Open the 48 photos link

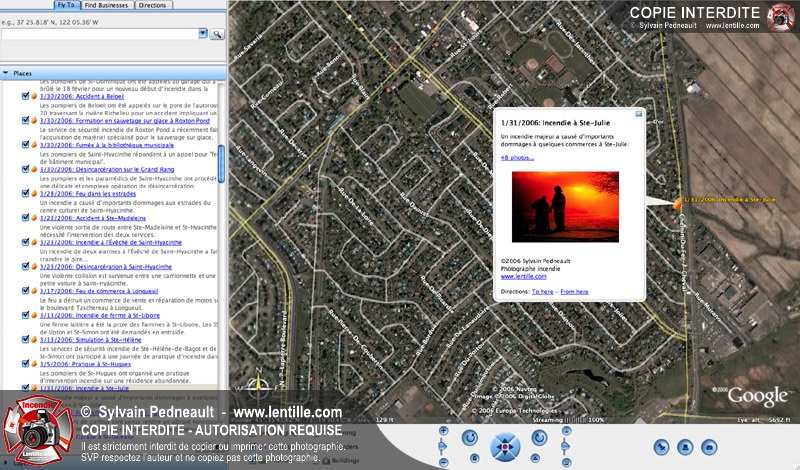(517, 158)
